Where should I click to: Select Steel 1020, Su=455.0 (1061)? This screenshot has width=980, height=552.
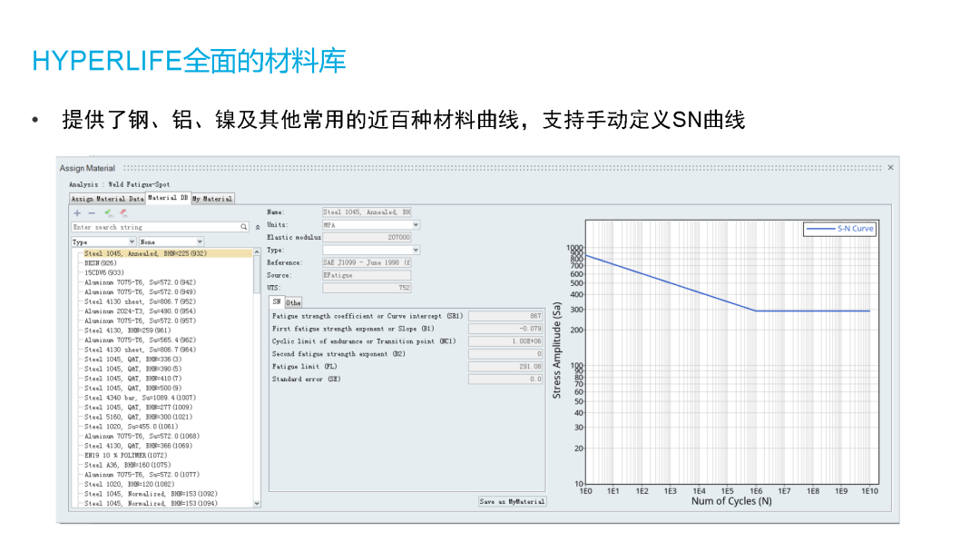(132, 427)
